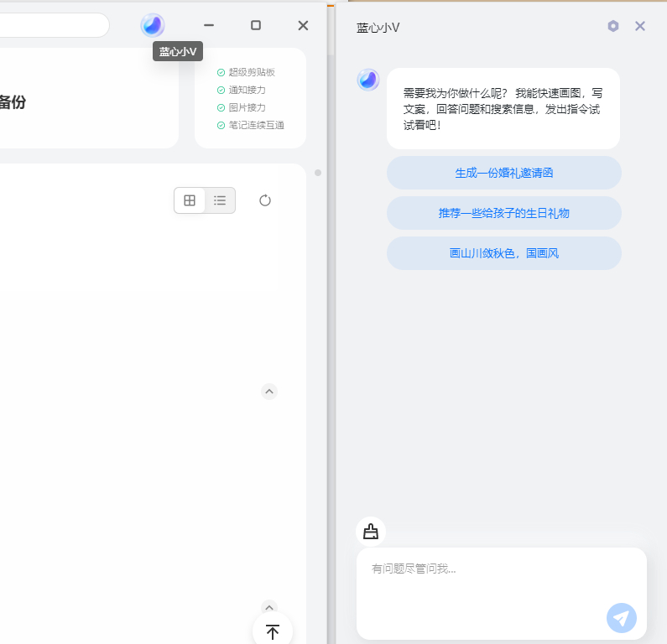This screenshot has width=667, height=644.
Task: Switch to grid view layout
Action: coord(190,200)
